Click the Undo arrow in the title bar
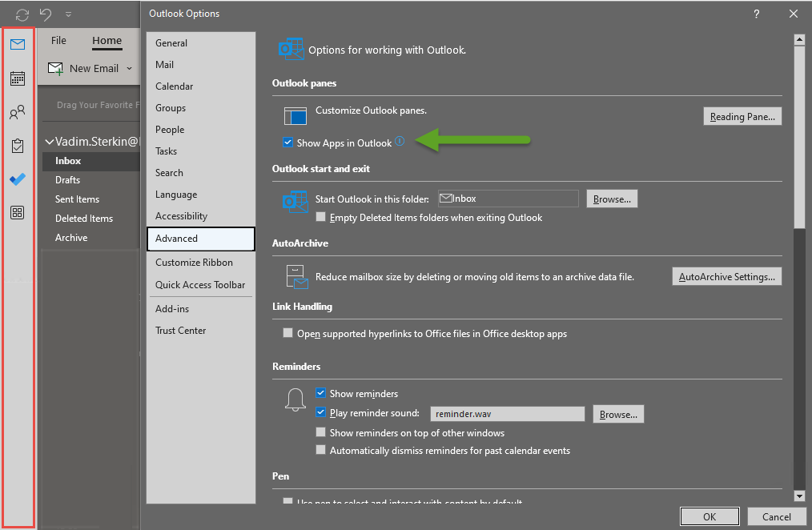812x530 pixels. [46, 14]
